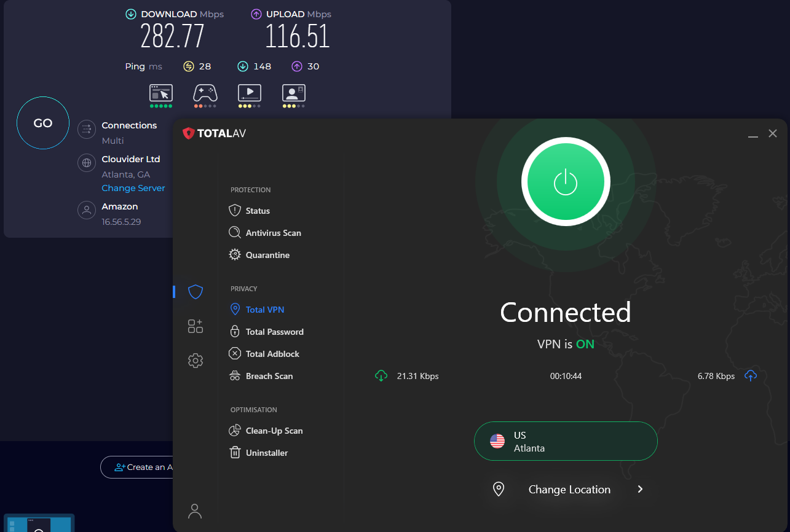This screenshot has width=790, height=532.
Task: Click the 282.77 download speed value
Action: [x=172, y=37]
